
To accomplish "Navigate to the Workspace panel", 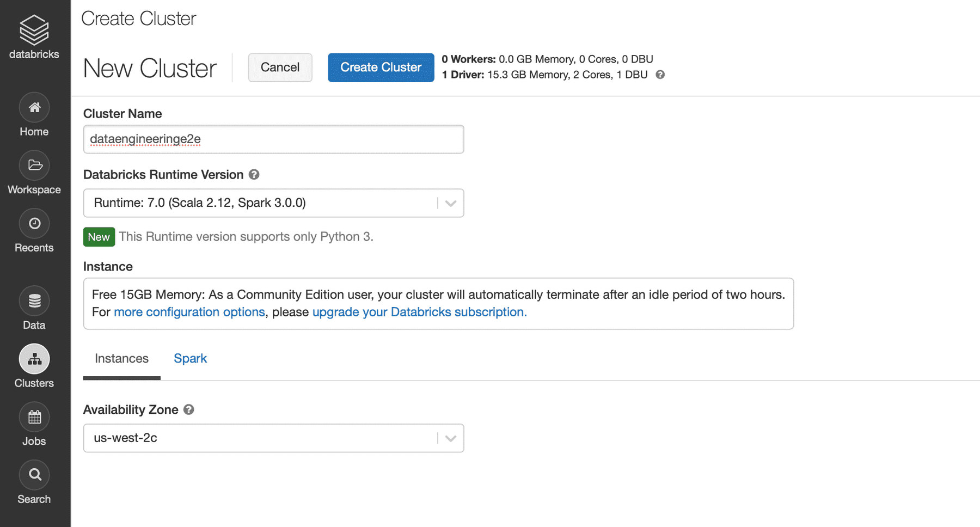I will [x=34, y=166].
